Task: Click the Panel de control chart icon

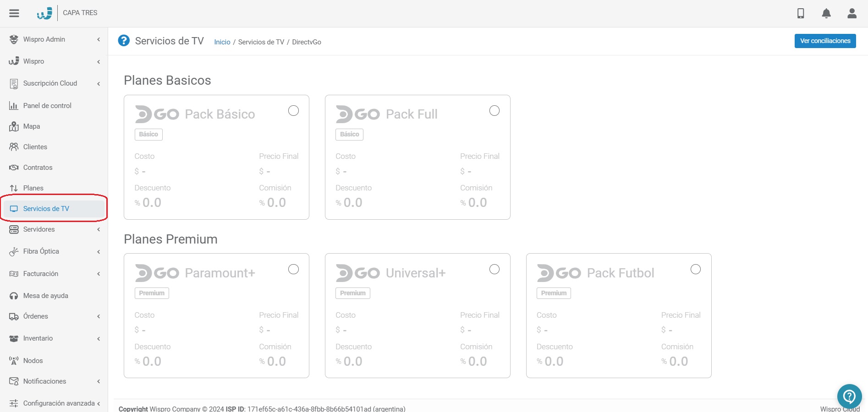Action: point(14,106)
